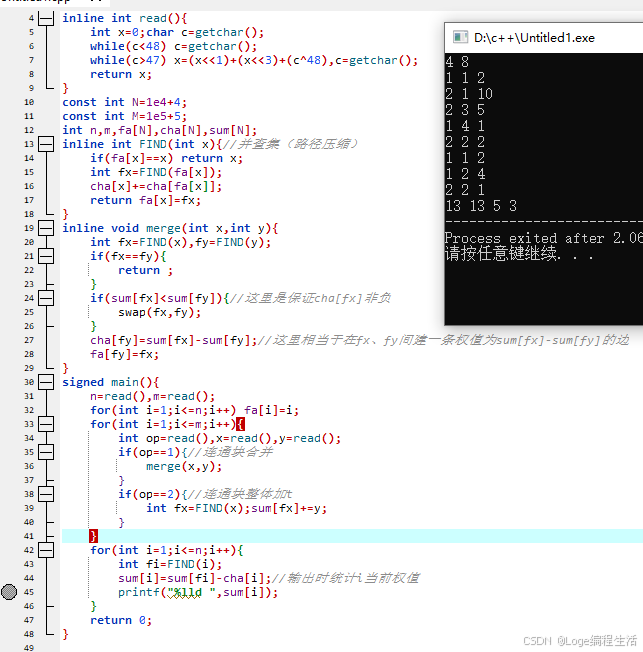The image size is (643, 652).
Task: Click the line 'int op=read(),x=read(),y=read();'
Action: [229, 438]
